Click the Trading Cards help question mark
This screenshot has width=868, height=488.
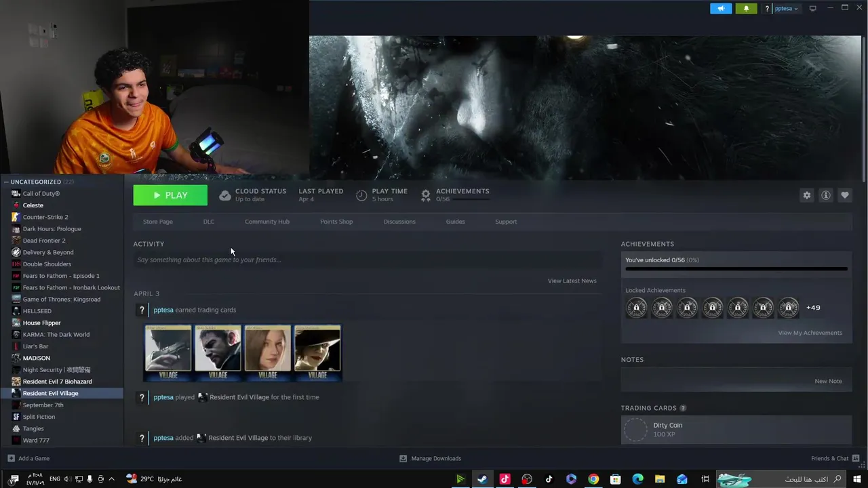(x=683, y=408)
